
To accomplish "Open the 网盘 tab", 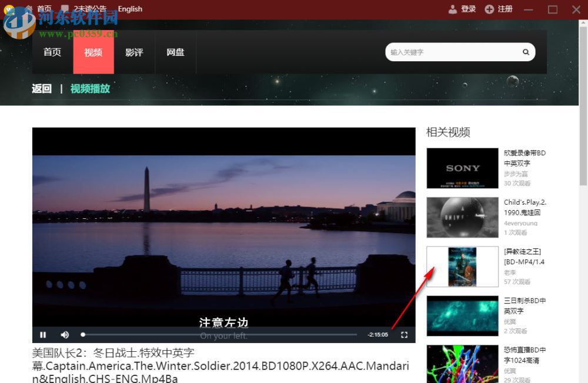I will [175, 52].
